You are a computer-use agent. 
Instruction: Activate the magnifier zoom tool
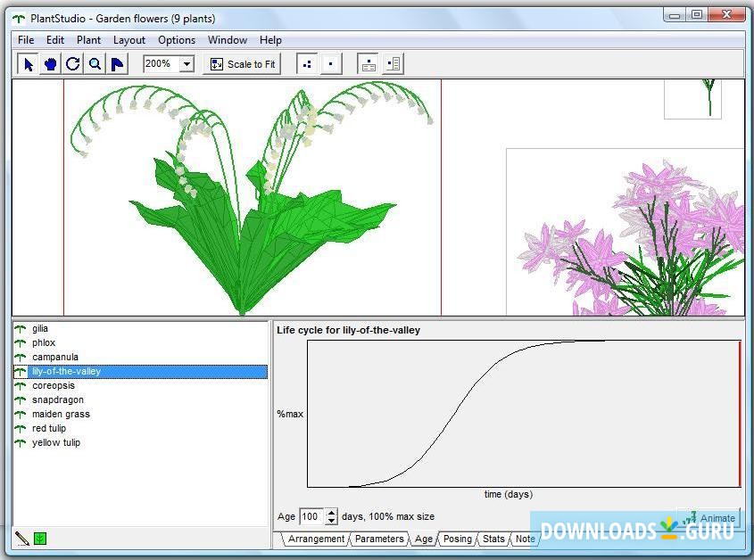95,63
